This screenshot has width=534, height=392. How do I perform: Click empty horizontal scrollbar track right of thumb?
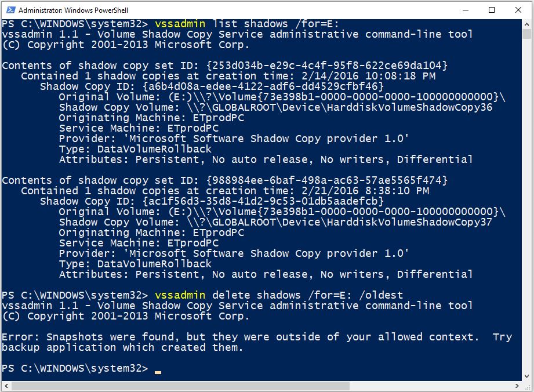[431, 386]
